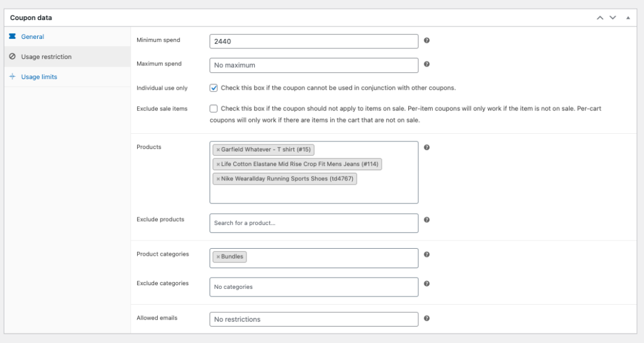This screenshot has width=644, height=343.
Task: Click the Usage restriction ban icon
Action: coord(13,56)
